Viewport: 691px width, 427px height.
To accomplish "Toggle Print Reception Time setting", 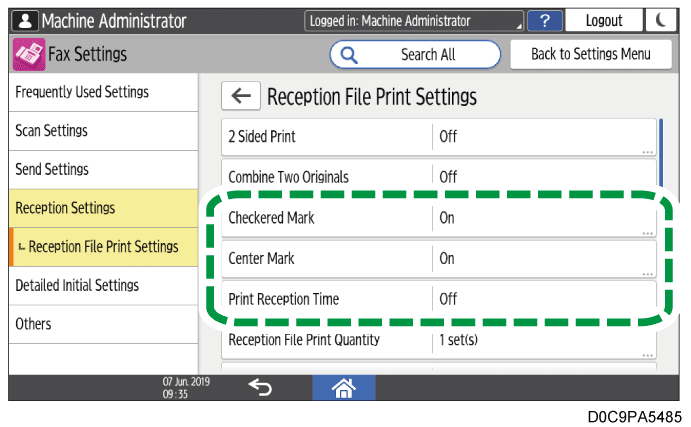I will pyautogui.click(x=438, y=299).
